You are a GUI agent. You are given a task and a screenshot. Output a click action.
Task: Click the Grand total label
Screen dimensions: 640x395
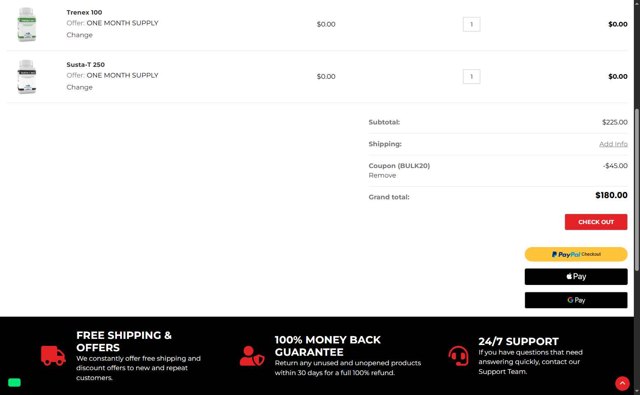pos(389,197)
